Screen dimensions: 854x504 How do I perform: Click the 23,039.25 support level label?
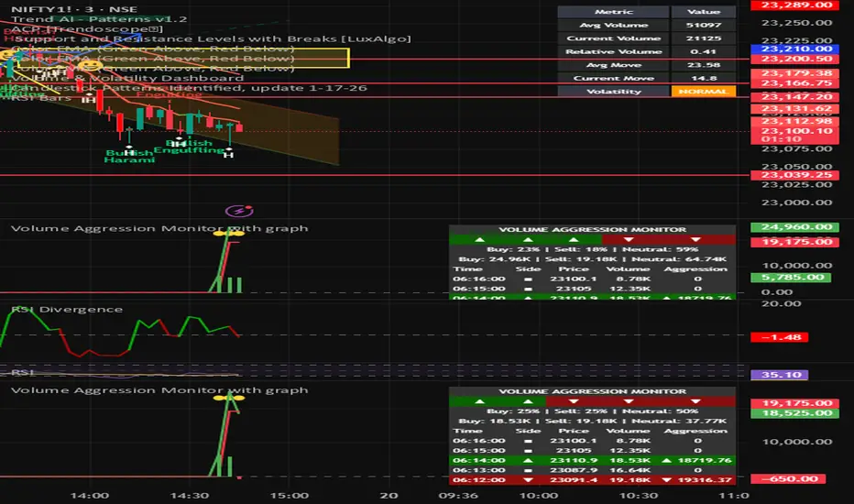[x=795, y=175]
